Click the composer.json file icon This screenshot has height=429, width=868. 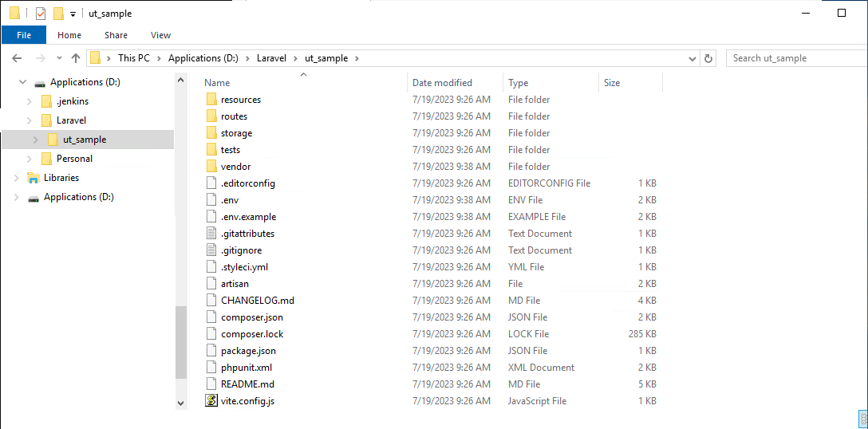tap(211, 317)
